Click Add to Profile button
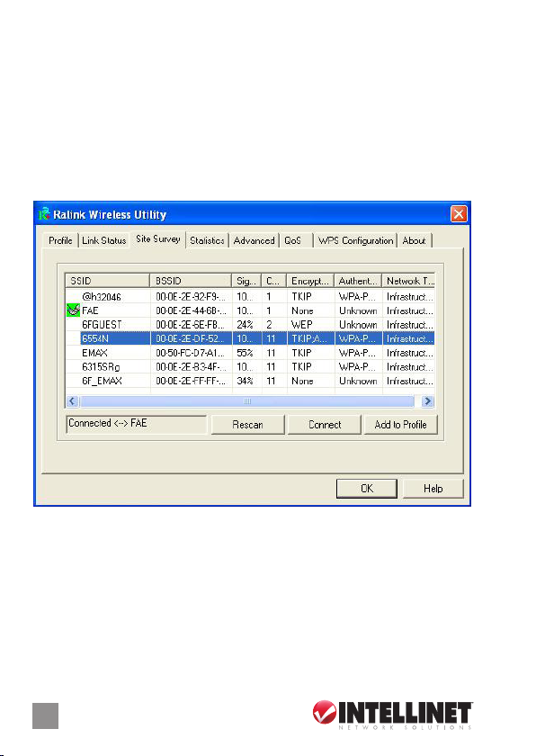Screen dimensions: 536x756 (401, 425)
